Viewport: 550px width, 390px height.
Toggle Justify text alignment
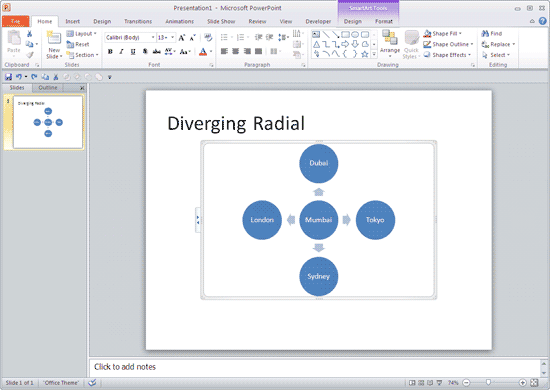click(259, 52)
